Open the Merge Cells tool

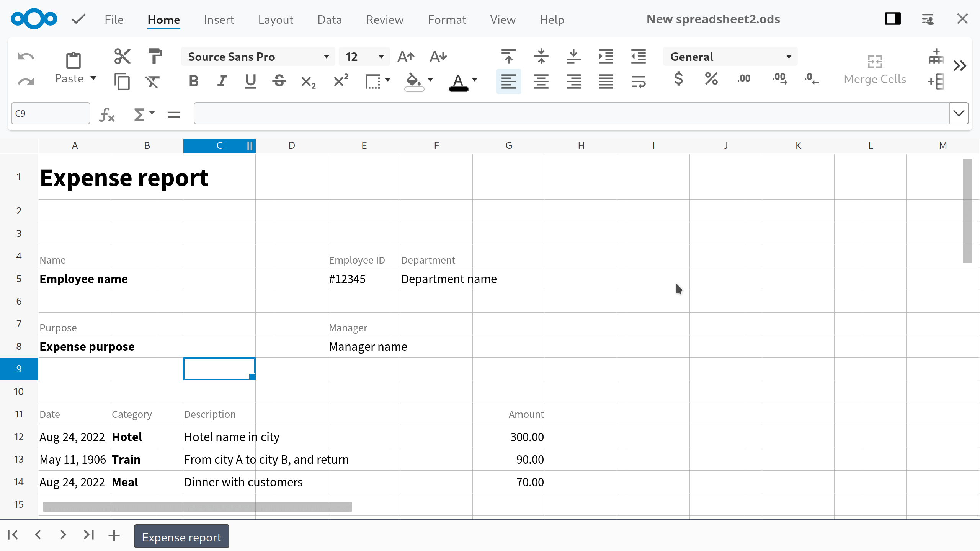[x=875, y=69]
